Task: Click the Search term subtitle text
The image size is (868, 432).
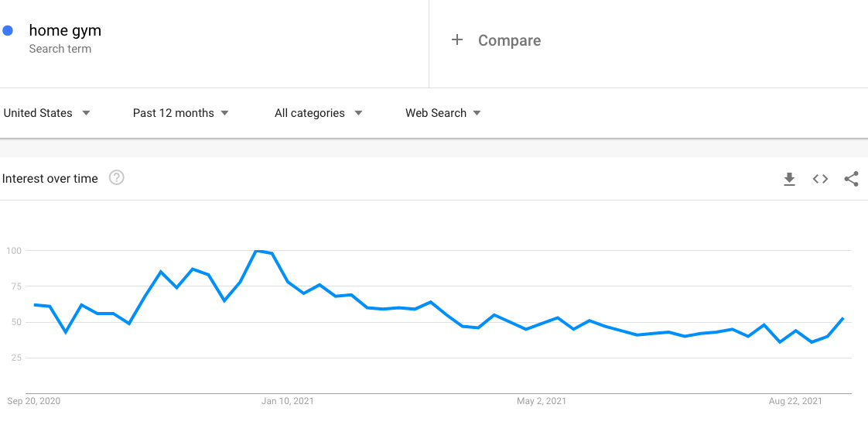Action: pyautogui.click(x=60, y=49)
